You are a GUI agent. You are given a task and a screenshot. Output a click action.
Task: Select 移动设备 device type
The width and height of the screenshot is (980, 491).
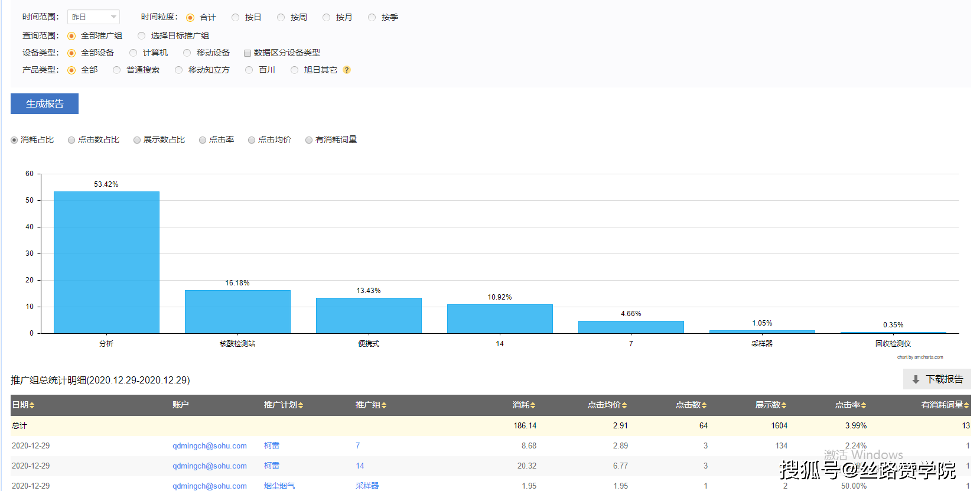[x=187, y=53]
